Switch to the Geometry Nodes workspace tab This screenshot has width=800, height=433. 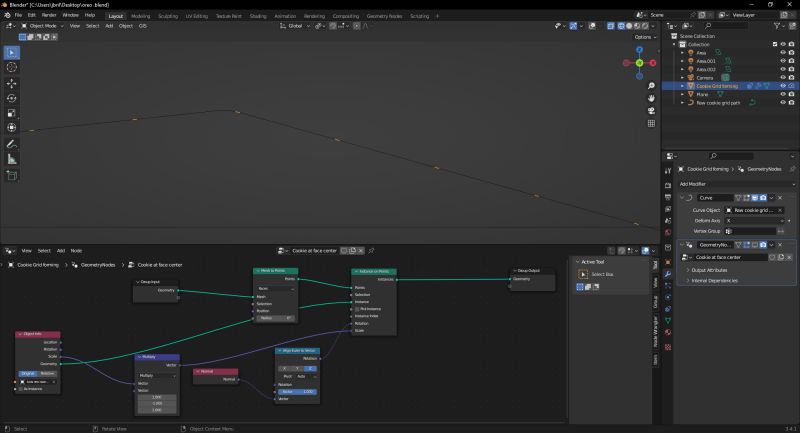coord(384,16)
